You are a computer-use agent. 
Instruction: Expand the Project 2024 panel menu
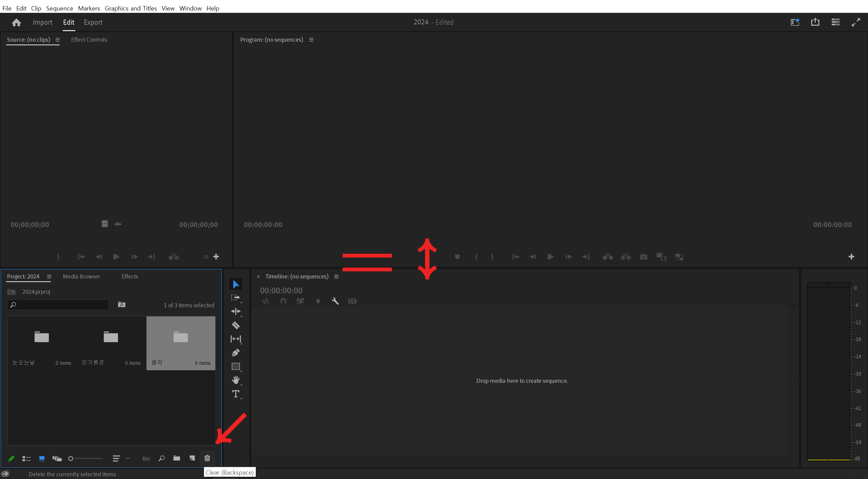(x=48, y=276)
